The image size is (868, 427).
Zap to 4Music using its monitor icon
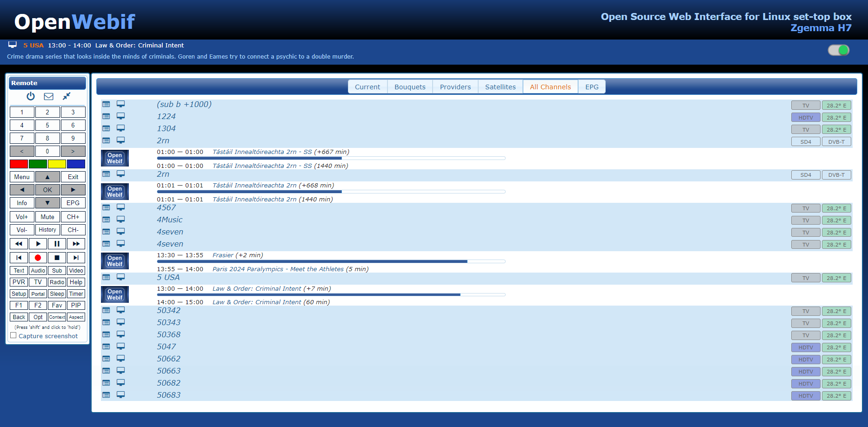click(120, 220)
